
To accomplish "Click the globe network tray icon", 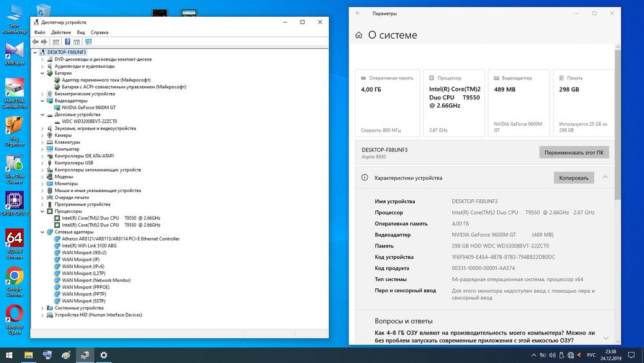I will point(571,355).
